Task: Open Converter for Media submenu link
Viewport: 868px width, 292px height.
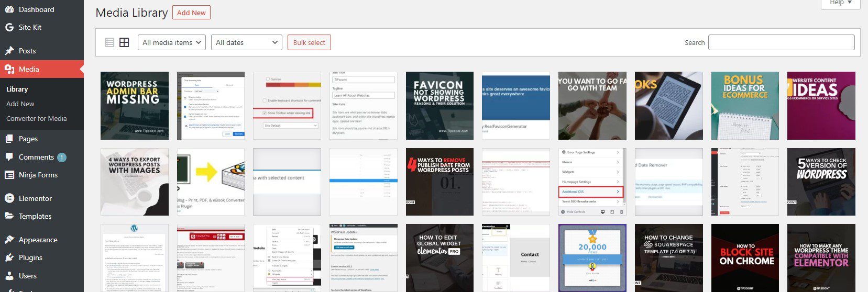Action: (x=37, y=118)
